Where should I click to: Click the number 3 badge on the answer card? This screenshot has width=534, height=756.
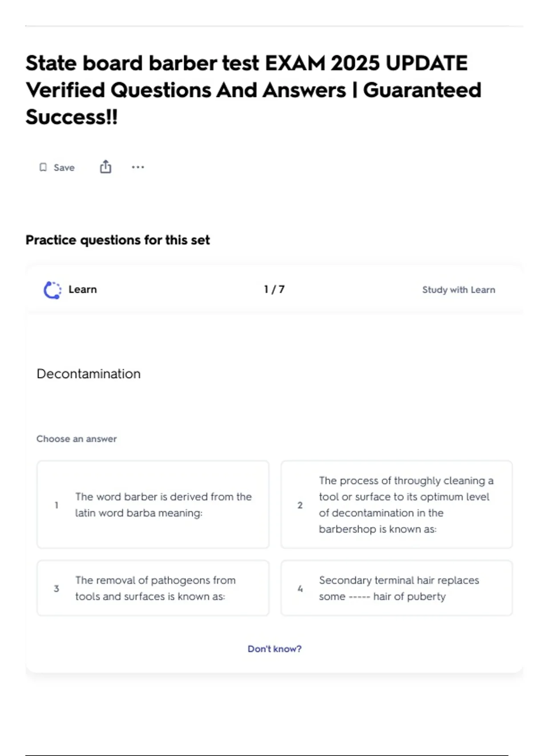pos(57,589)
